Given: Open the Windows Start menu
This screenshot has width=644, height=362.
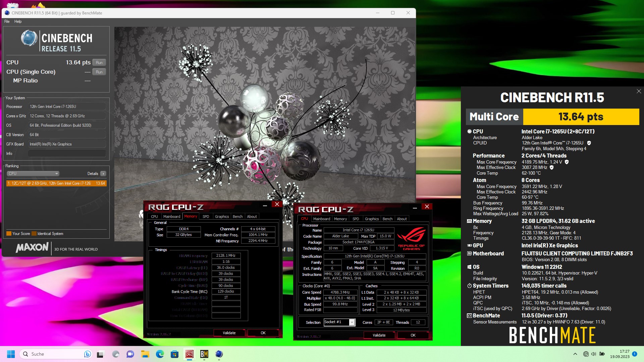Looking at the screenshot, I should point(11,354).
